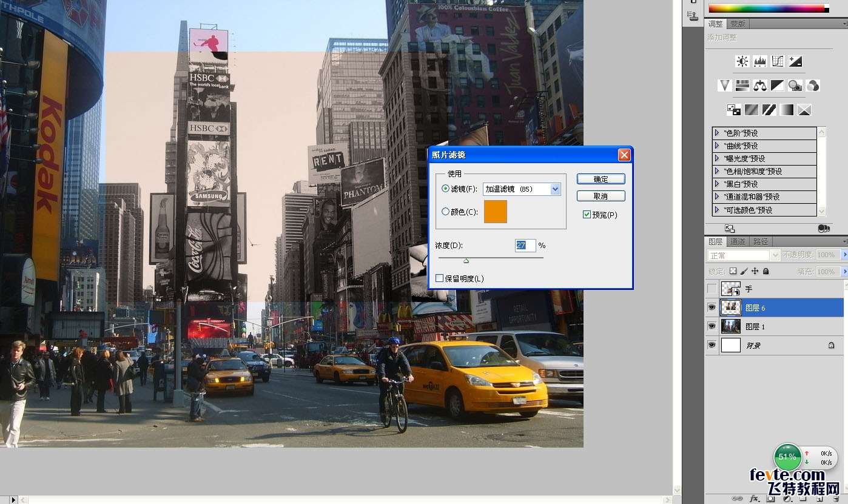
Task: Click the clip-to-layer circles icon in Adjustments
Action: coord(824,229)
